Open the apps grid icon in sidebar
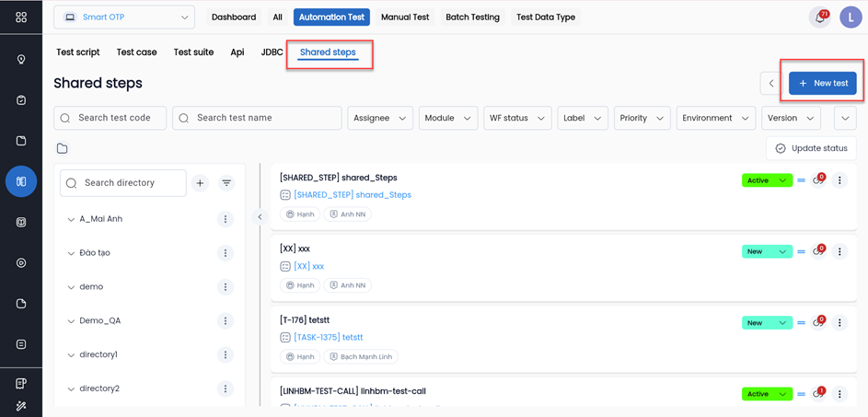 pyautogui.click(x=21, y=17)
